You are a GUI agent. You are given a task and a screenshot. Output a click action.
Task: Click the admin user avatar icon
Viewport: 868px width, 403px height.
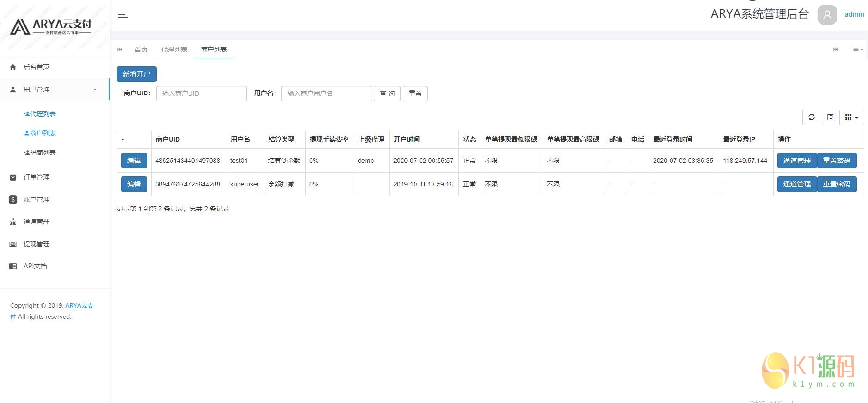point(827,15)
